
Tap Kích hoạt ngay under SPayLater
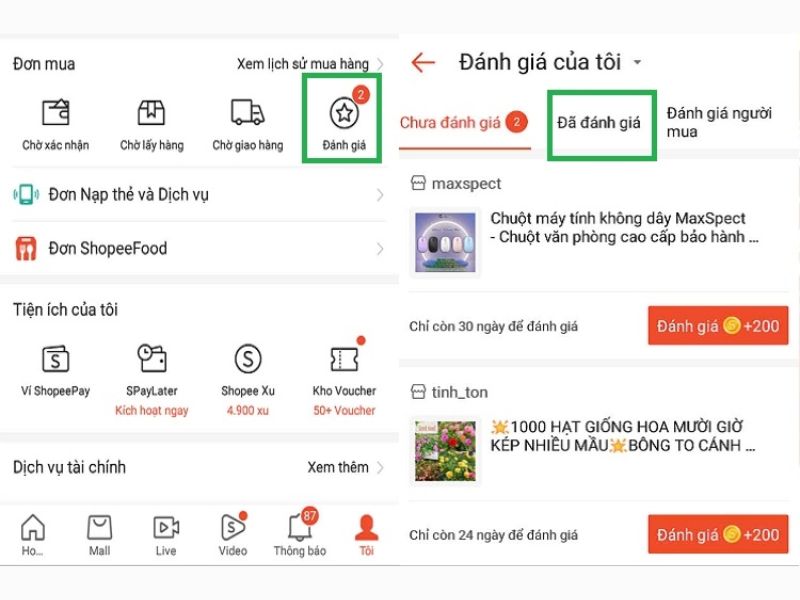152,411
